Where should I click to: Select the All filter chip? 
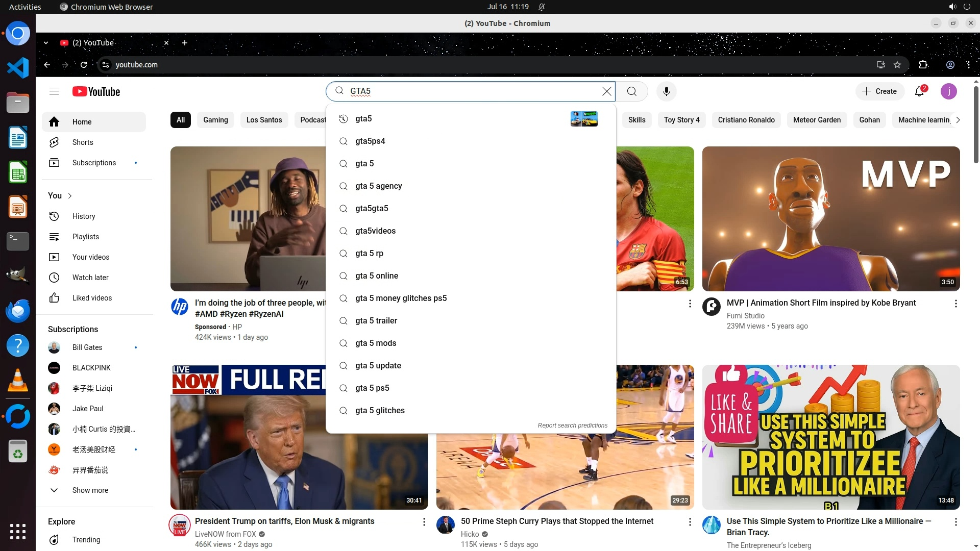tap(180, 120)
